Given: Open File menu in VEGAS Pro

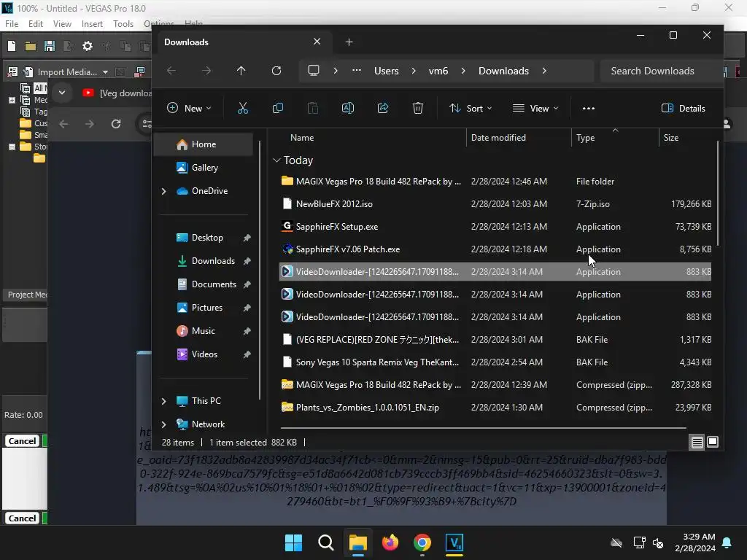Looking at the screenshot, I should 12,24.
